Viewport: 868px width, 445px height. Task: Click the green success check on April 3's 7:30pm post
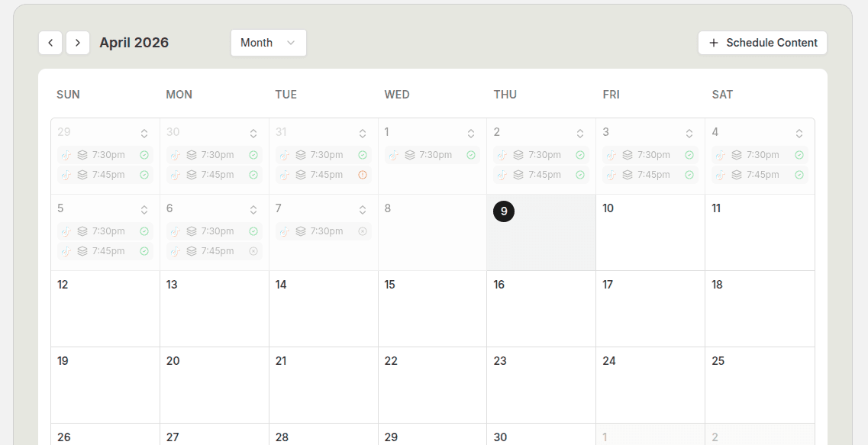pyautogui.click(x=689, y=154)
